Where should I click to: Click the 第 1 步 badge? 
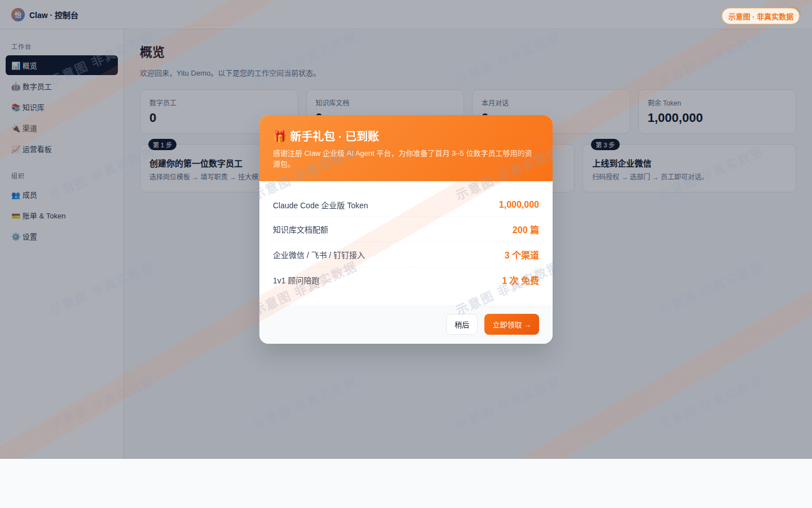[x=162, y=144]
